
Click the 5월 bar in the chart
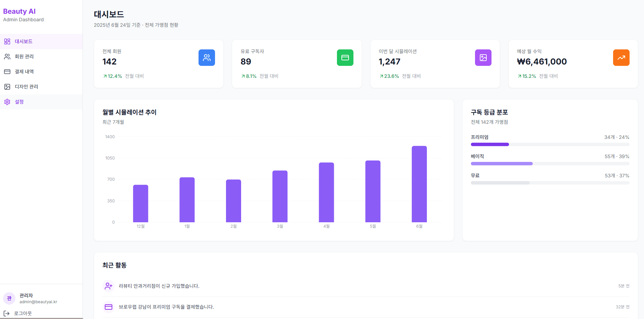click(x=373, y=191)
